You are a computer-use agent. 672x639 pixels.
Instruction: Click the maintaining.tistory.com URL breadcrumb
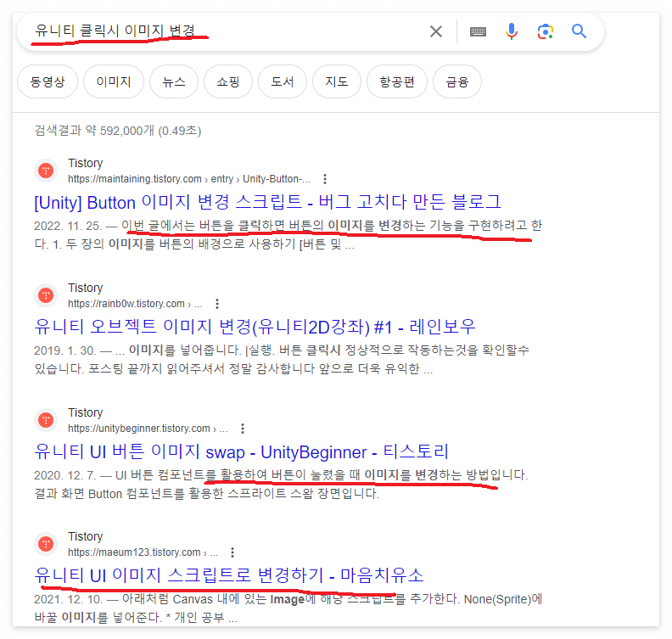tap(189, 179)
